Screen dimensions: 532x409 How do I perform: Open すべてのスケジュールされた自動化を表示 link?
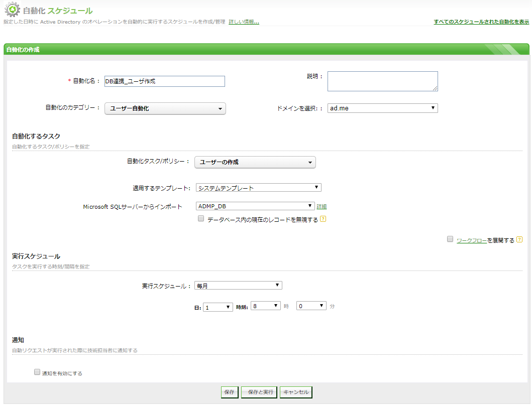[481, 22]
